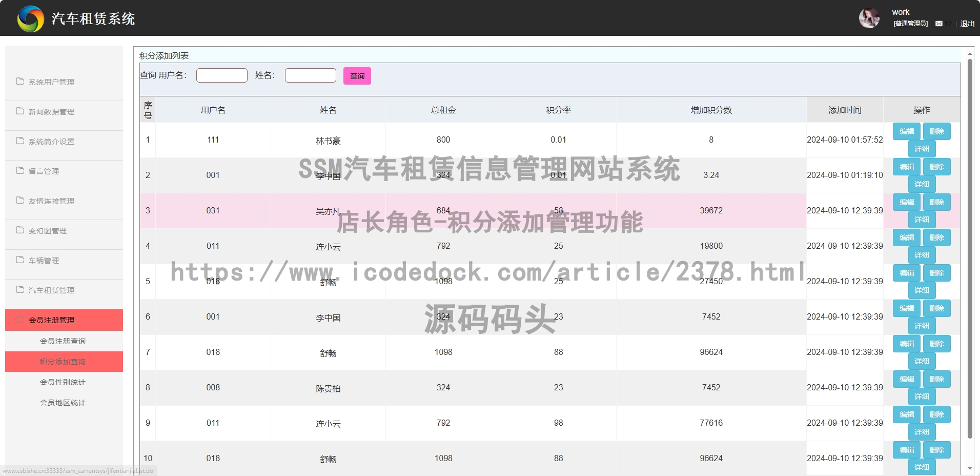Click 详细 for row 2 (001)

pos(922,184)
